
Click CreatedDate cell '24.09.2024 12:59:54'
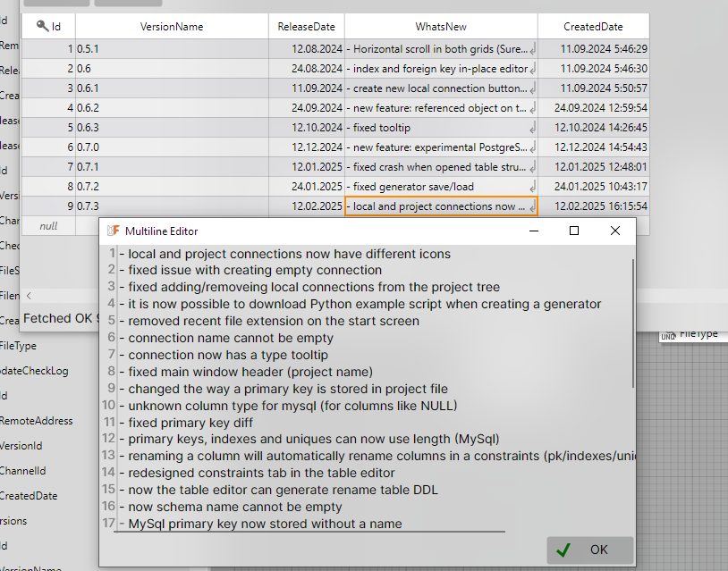pyautogui.click(x=593, y=108)
